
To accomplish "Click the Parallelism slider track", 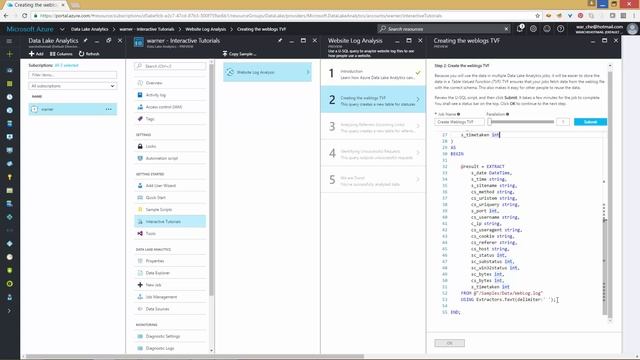I will click(521, 122).
